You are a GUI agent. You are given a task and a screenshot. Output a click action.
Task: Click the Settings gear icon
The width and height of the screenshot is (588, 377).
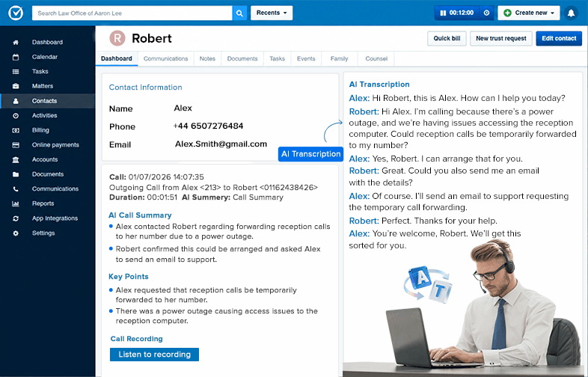(16, 233)
